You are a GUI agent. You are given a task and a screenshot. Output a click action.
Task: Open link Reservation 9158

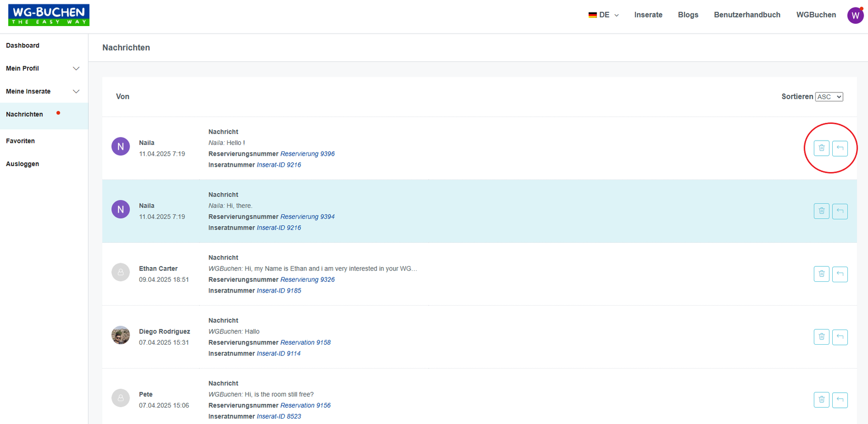click(x=305, y=343)
